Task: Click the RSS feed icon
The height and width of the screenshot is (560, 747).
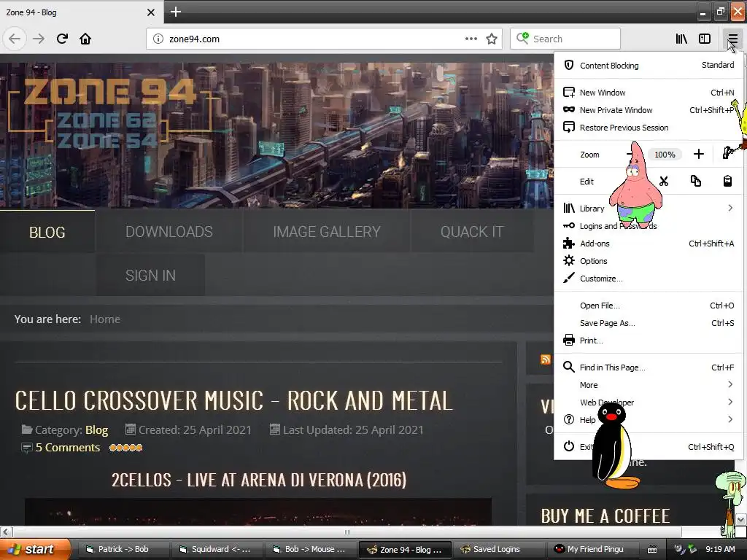Action: (x=546, y=359)
